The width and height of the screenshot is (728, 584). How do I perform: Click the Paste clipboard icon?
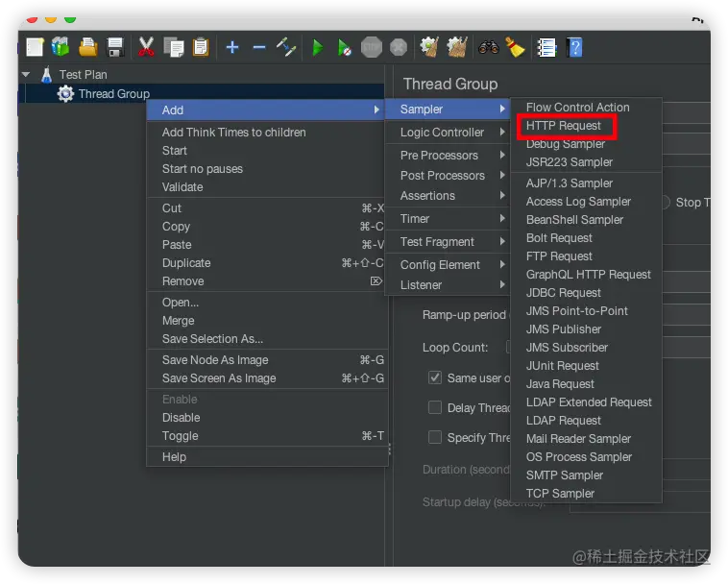pyautogui.click(x=201, y=47)
